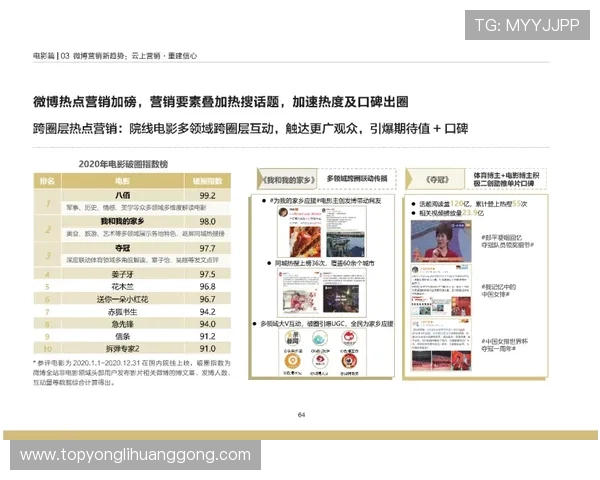Click the 排名 column header
Viewport: 600px width, 480px height.
(x=47, y=181)
